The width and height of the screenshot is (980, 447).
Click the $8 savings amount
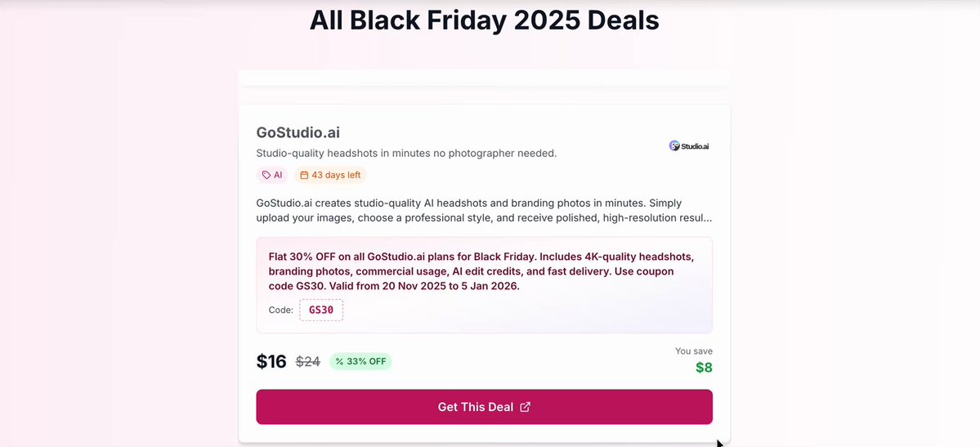point(704,367)
